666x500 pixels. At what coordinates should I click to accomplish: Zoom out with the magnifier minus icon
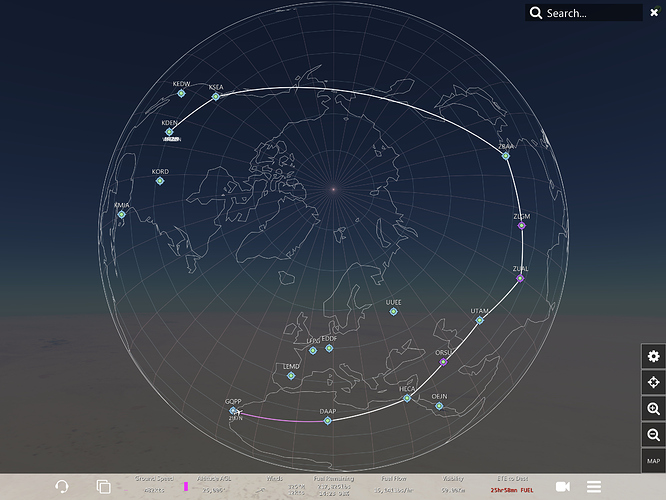coord(653,435)
